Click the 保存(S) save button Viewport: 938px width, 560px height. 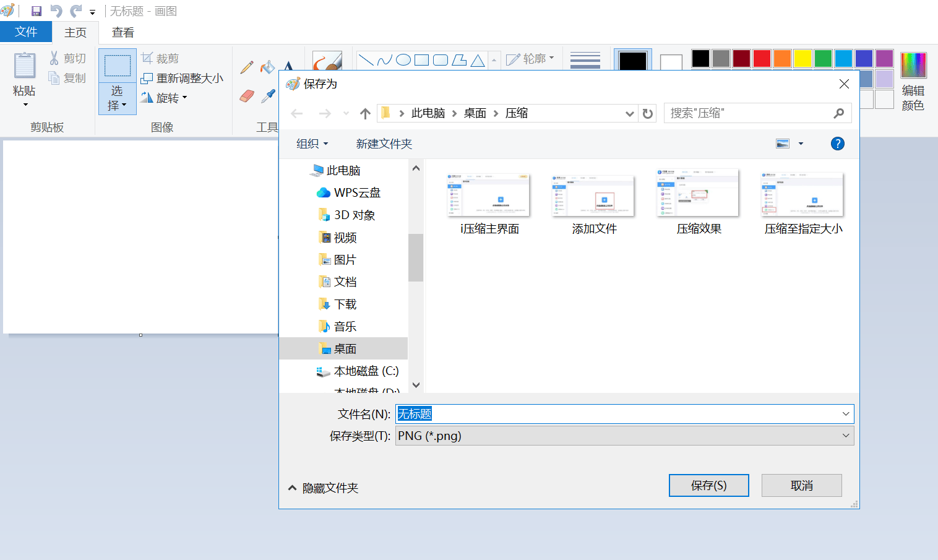click(x=708, y=485)
